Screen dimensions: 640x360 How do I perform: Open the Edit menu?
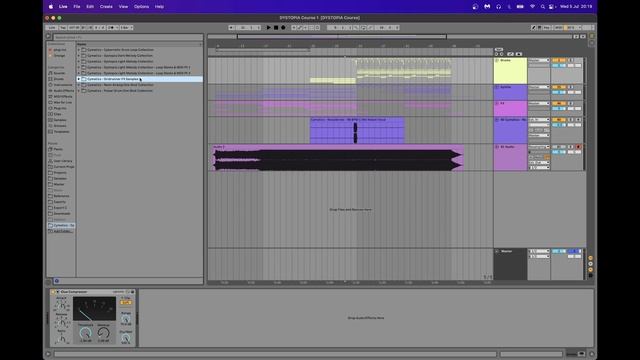tap(90, 7)
